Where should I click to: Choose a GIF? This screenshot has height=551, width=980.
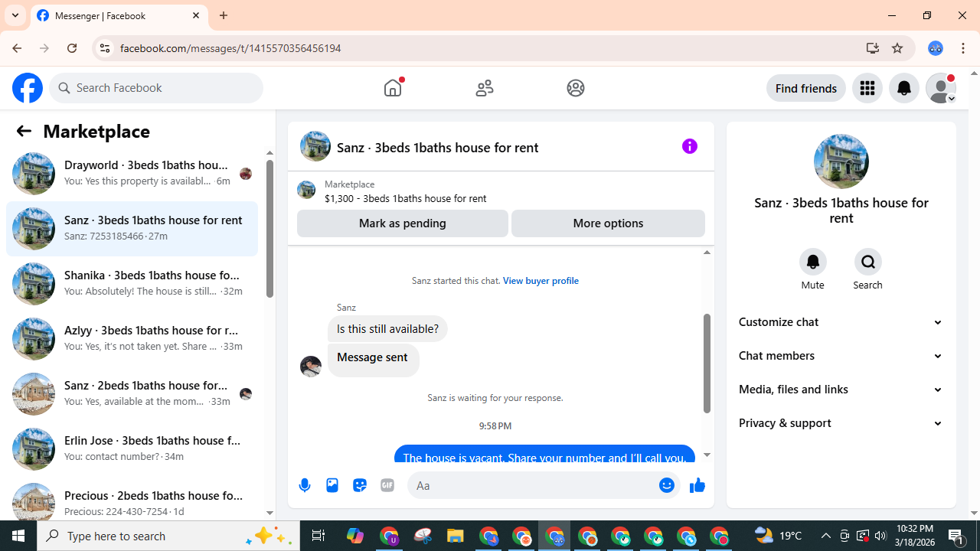point(387,485)
